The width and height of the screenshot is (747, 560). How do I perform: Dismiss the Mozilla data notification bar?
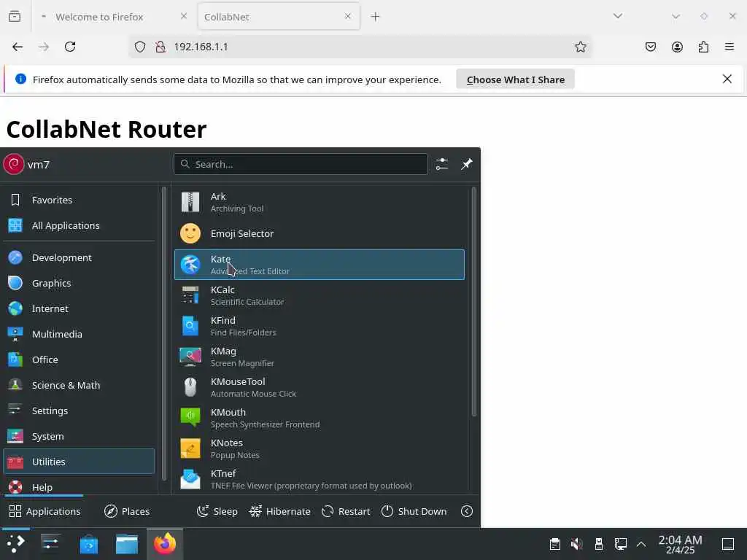(x=727, y=79)
